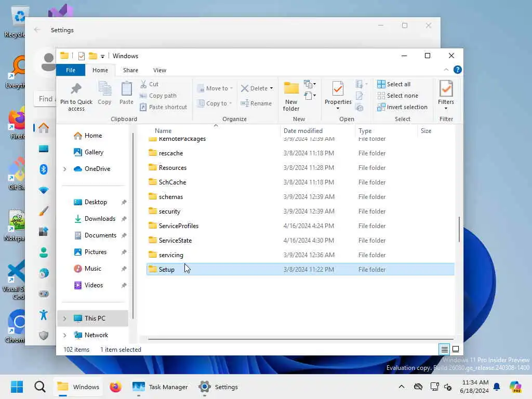Expand the Network tree node
This screenshot has width=532, height=399.
(65, 335)
